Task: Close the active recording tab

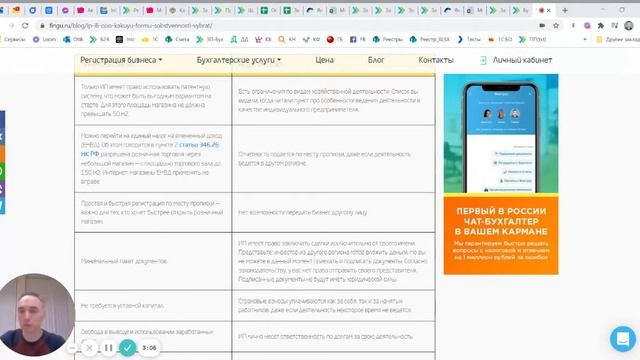Action: pyautogui.click(x=549, y=10)
